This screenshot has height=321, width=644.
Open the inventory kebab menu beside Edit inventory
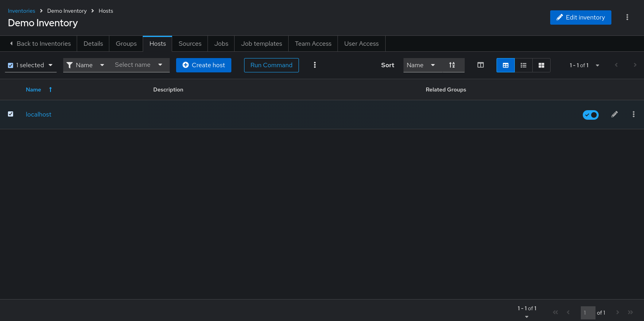coord(627,18)
